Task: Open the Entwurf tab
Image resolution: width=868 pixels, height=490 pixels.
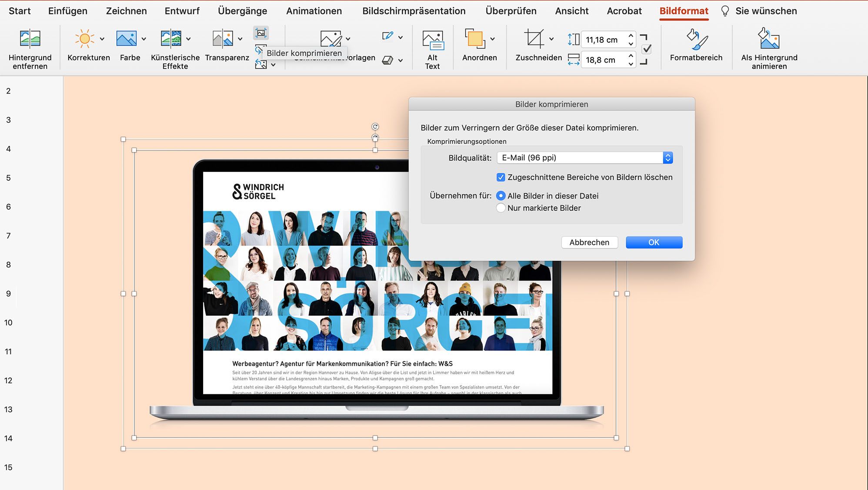Action: tap(182, 11)
